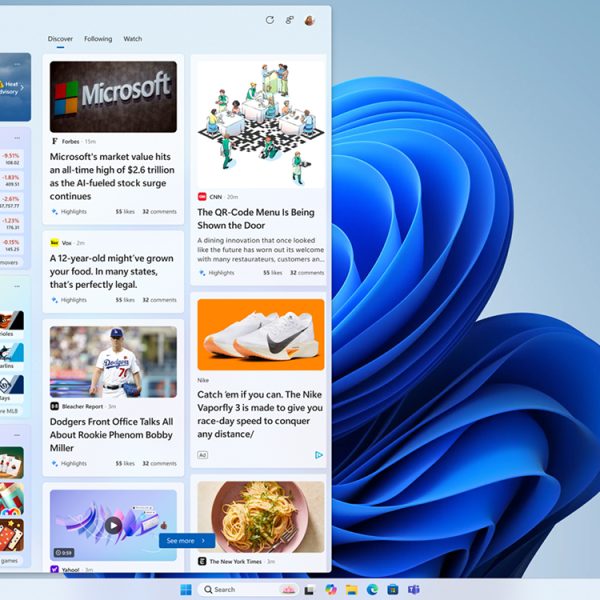Switch to the Following tab
The width and height of the screenshot is (600, 600).
tap(98, 39)
